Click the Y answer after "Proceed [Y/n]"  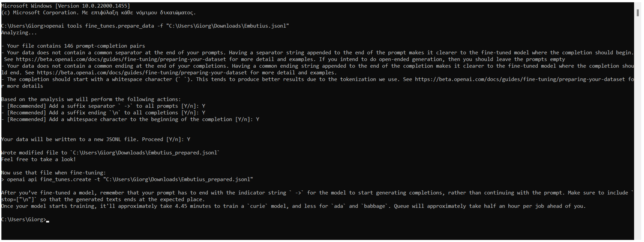tap(188, 139)
